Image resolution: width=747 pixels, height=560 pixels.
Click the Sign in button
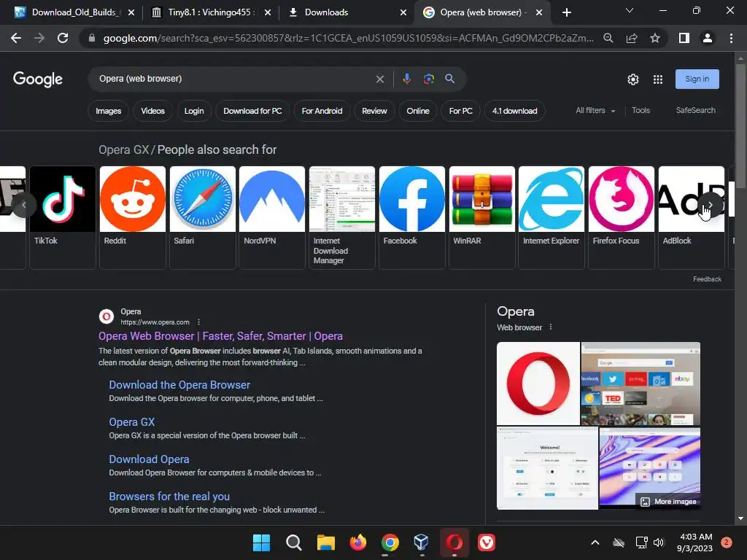pyautogui.click(x=697, y=79)
